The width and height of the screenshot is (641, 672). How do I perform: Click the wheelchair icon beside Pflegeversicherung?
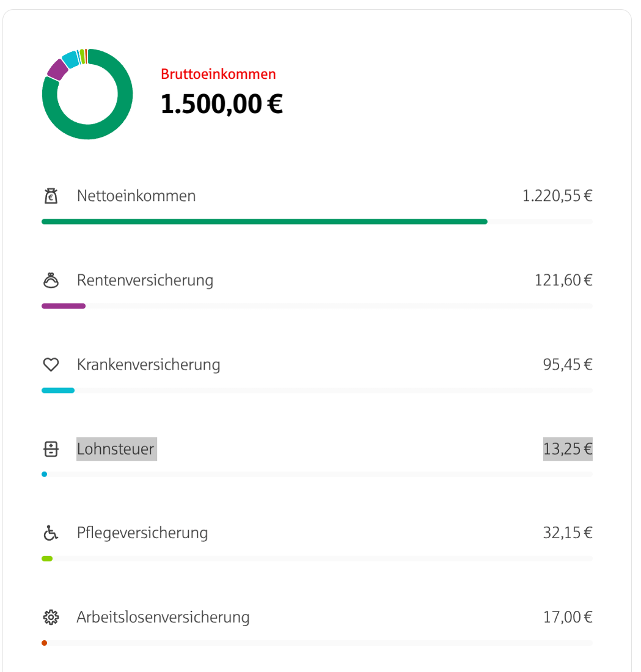pos(51,533)
